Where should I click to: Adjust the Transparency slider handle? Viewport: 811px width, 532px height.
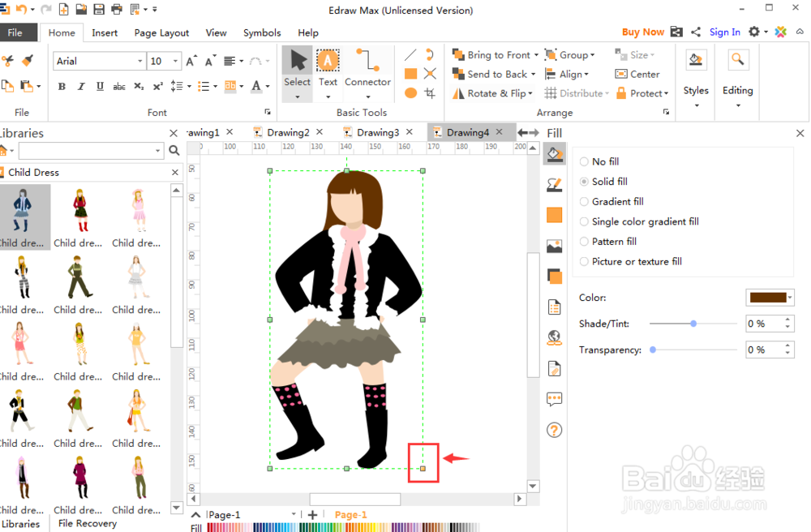coord(653,350)
